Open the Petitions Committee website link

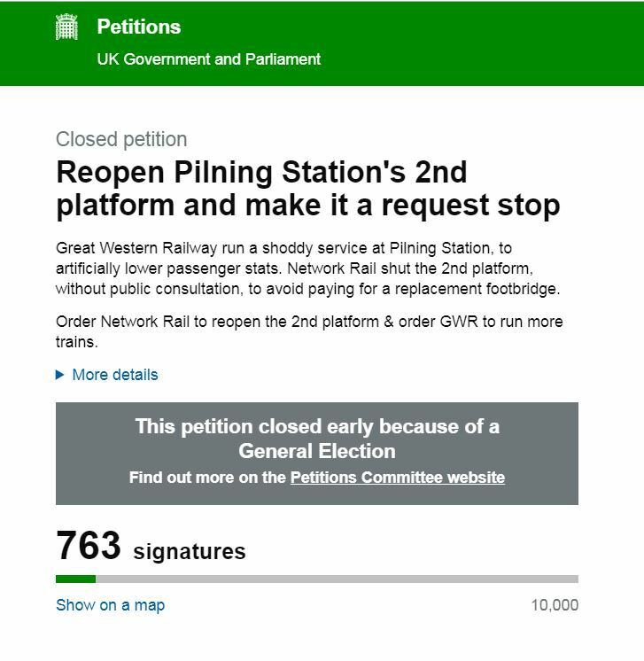click(398, 478)
